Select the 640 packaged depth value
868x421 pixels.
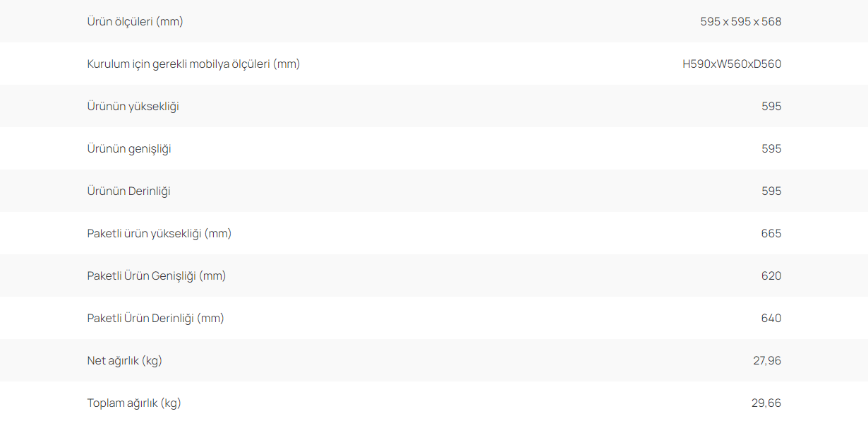coord(771,319)
